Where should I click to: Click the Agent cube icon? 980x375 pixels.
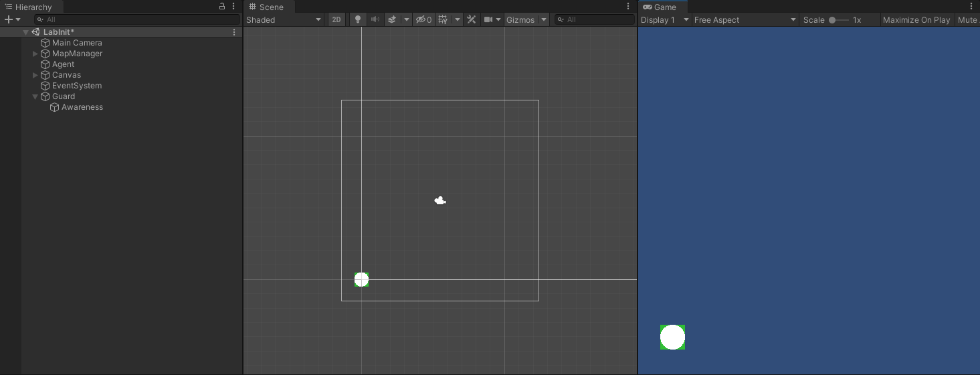[45, 64]
